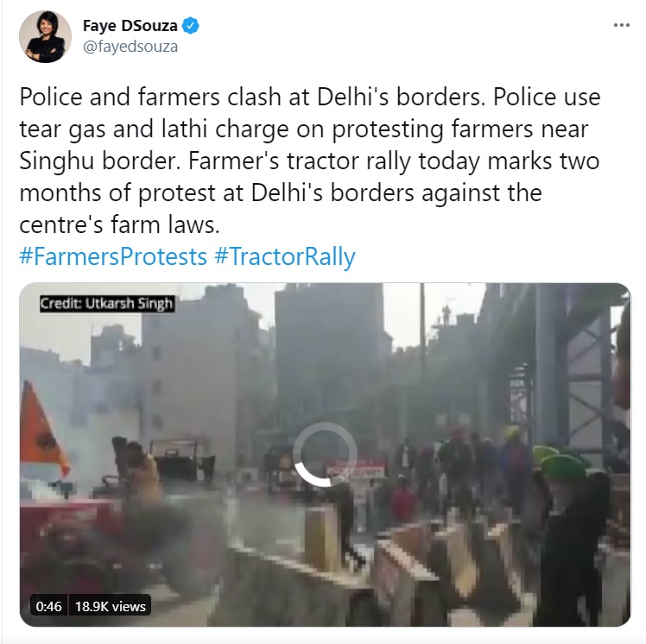The height and width of the screenshot is (644, 646).
Task: Click the loading spinner on the video
Action: pos(325,455)
